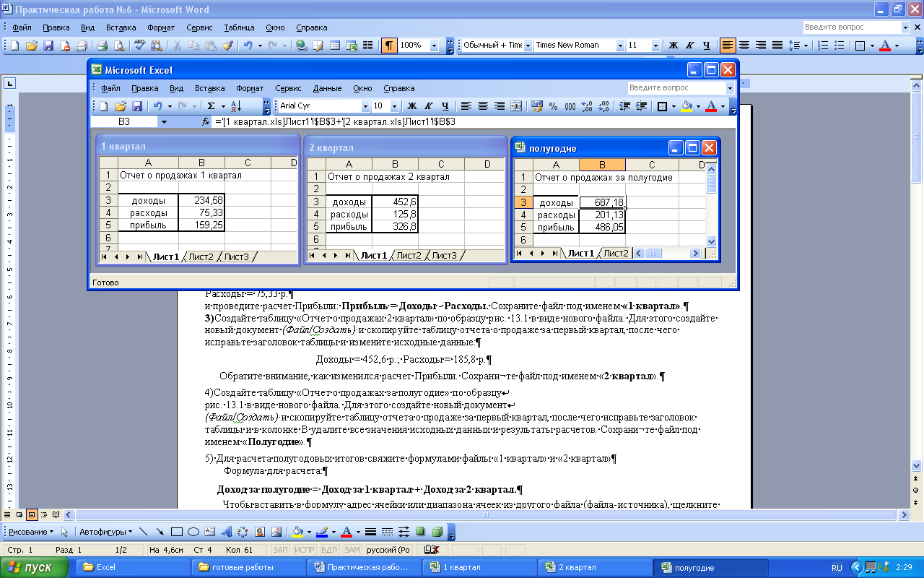Screen dimensions: 924x578
Task: Click Word's Columns icon
Action: point(367,45)
